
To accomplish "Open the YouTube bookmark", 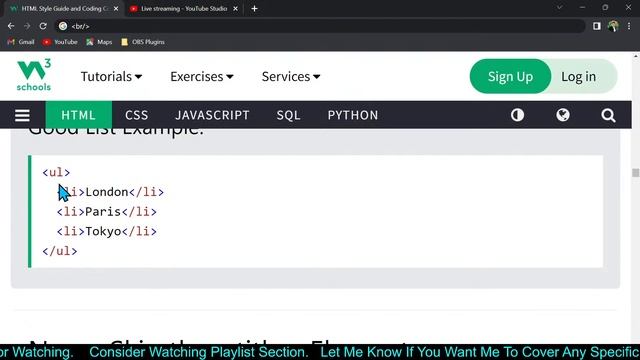I will (x=60, y=42).
